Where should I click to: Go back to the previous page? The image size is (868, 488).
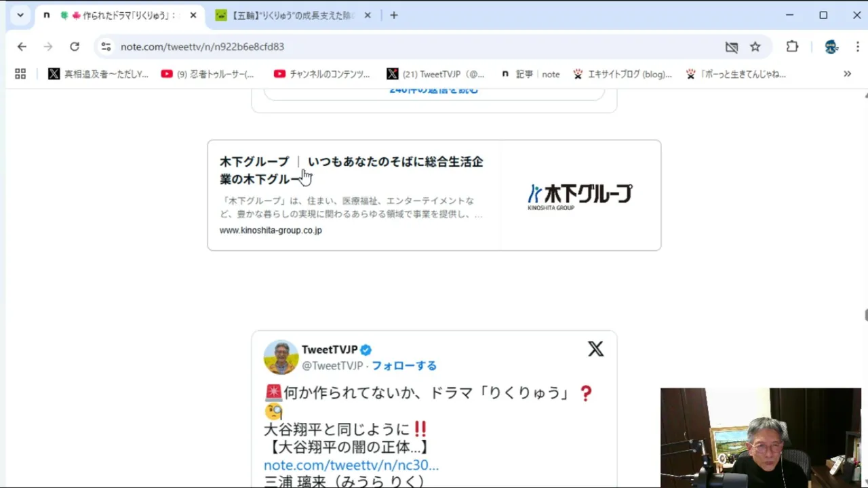[22, 47]
